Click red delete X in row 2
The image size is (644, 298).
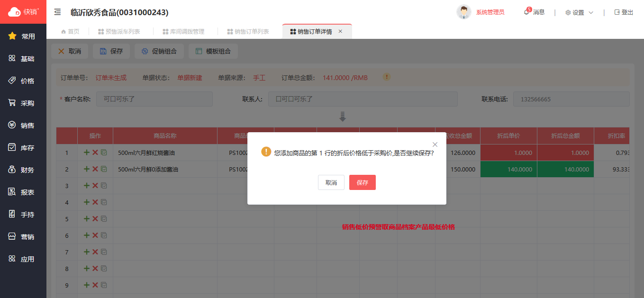pos(95,169)
